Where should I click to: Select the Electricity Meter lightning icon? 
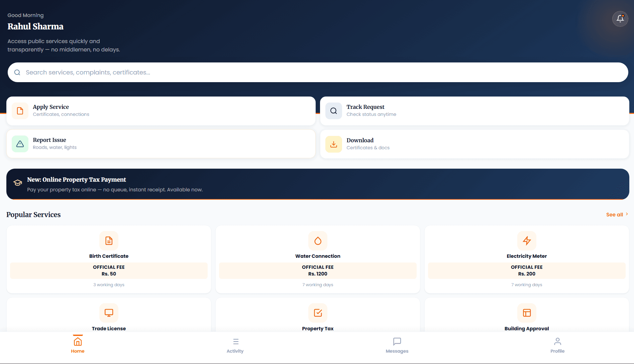coord(527,241)
